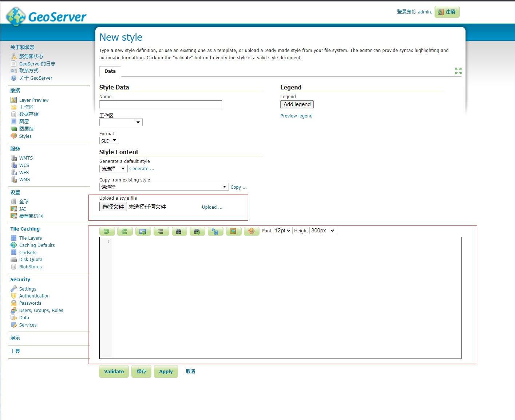The image size is (515, 420).
Task: Toggle fullscreen editor icon at top right
Action: point(458,71)
